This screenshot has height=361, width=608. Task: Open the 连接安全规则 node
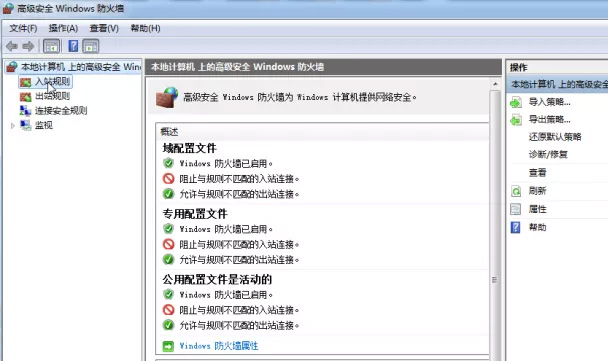click(61, 111)
